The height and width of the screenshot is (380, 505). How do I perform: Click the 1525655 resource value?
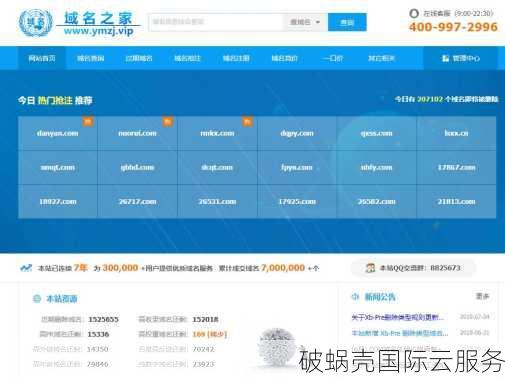coord(103,319)
